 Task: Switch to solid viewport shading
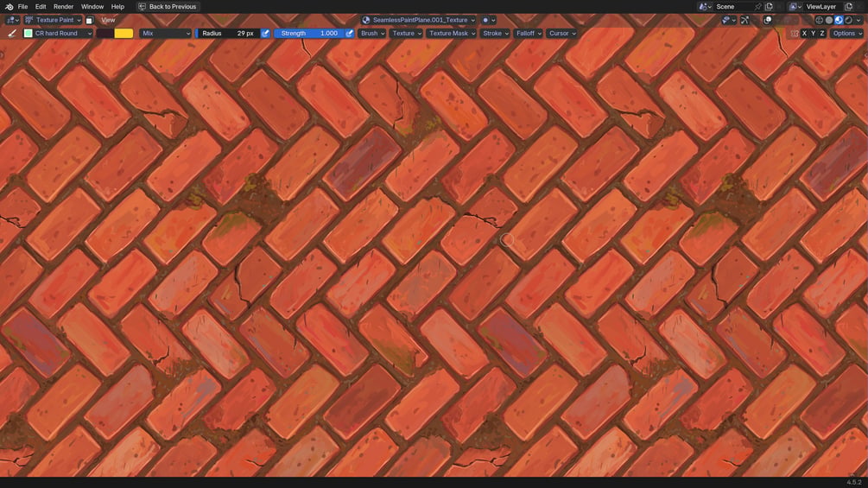click(x=828, y=20)
